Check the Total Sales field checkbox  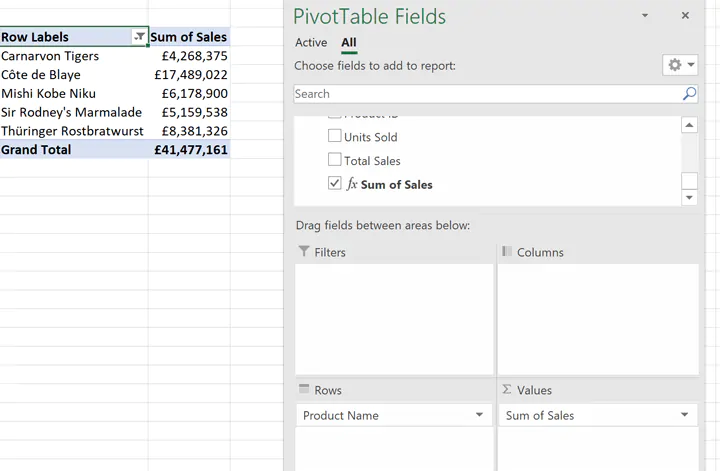click(x=335, y=159)
